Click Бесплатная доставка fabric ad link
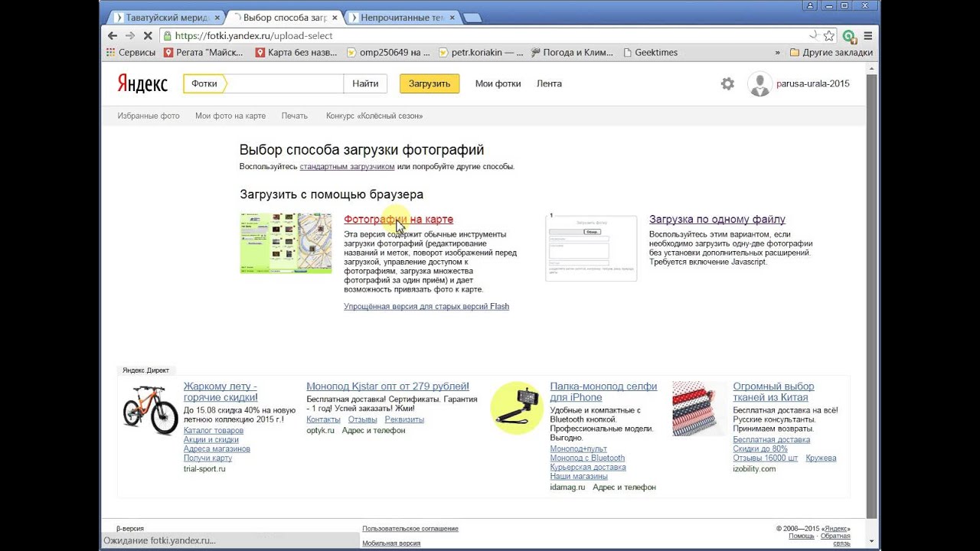 coord(771,440)
